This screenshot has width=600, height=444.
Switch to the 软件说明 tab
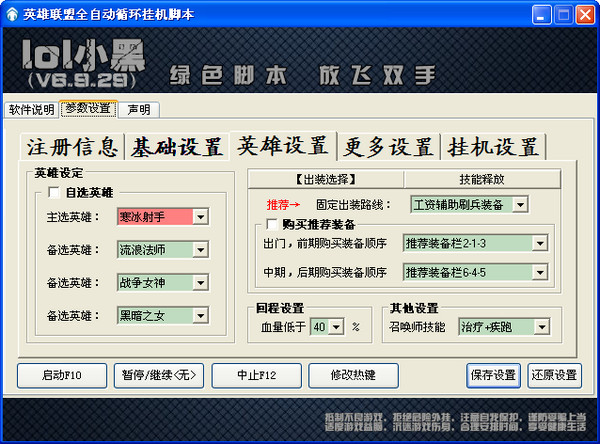(x=31, y=110)
